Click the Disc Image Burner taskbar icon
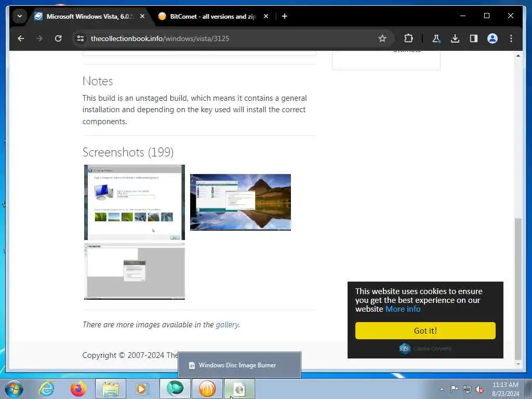532x399 pixels. pos(239,389)
